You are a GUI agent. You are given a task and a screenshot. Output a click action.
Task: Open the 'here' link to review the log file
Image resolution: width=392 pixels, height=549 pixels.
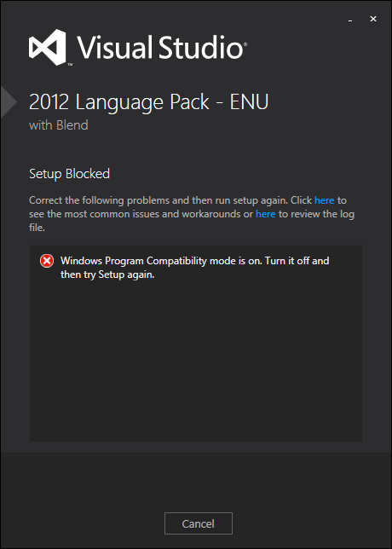click(x=265, y=214)
